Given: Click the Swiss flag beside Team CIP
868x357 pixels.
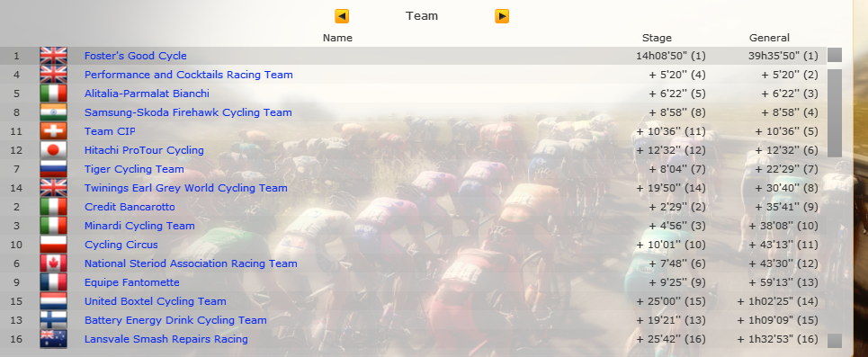Looking at the screenshot, I should (53, 131).
